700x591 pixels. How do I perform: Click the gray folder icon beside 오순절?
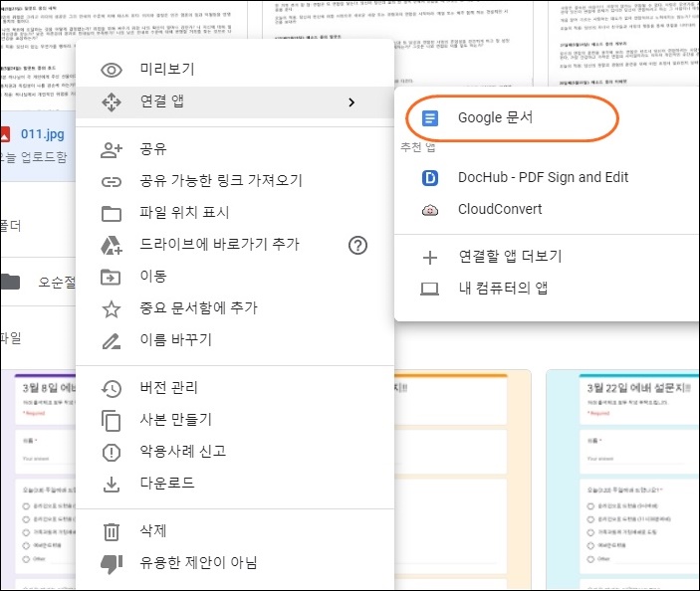click(x=10, y=282)
